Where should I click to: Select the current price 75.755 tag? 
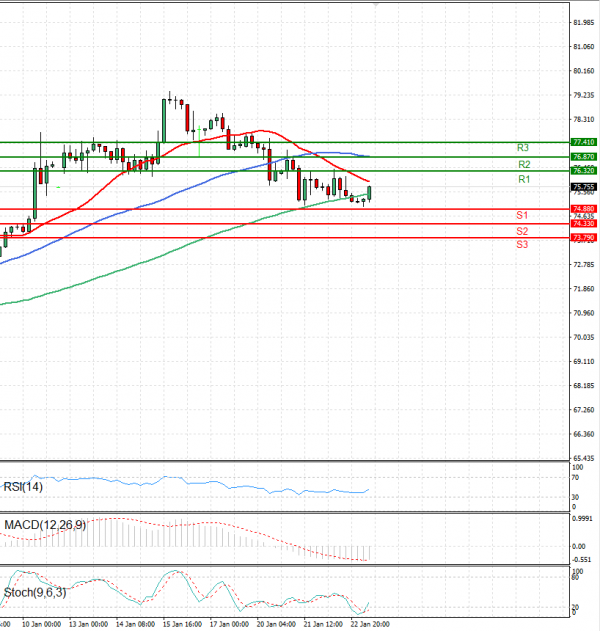584,187
